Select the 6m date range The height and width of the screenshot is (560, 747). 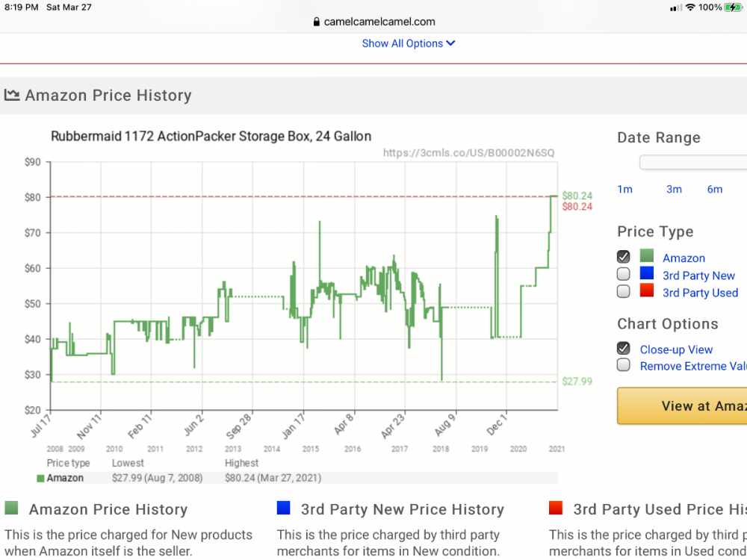(x=715, y=190)
